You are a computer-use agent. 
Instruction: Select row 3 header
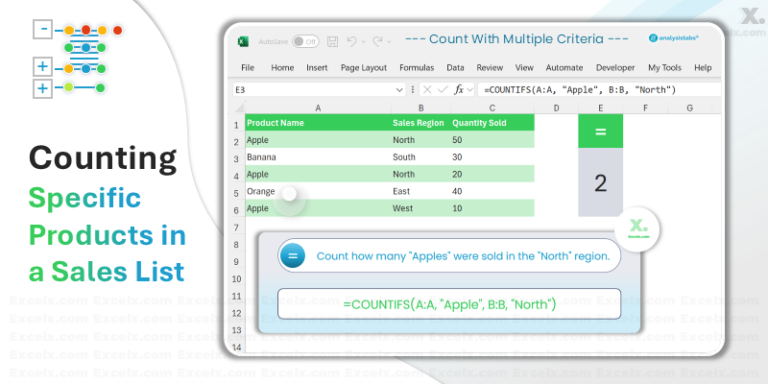click(x=236, y=159)
